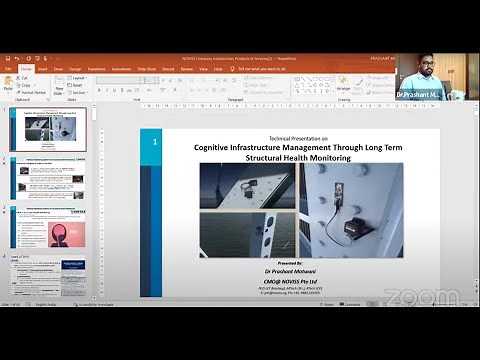This screenshot has height=360, width=480.
Task: Open the Shape Outline option
Action: [x=381, y=85]
